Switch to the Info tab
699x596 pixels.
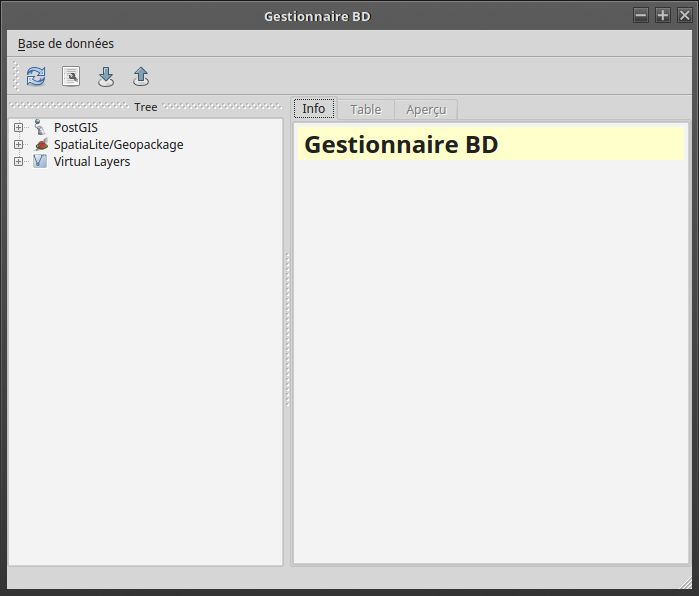[314, 109]
